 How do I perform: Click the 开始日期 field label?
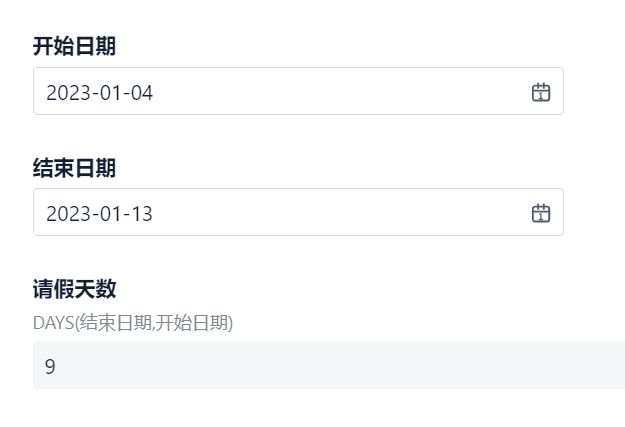75,46
